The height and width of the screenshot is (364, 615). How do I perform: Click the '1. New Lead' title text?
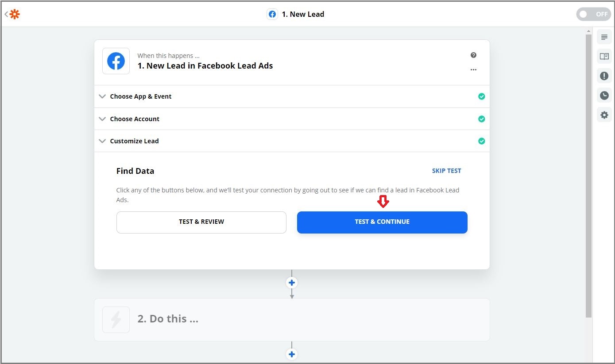click(x=303, y=14)
